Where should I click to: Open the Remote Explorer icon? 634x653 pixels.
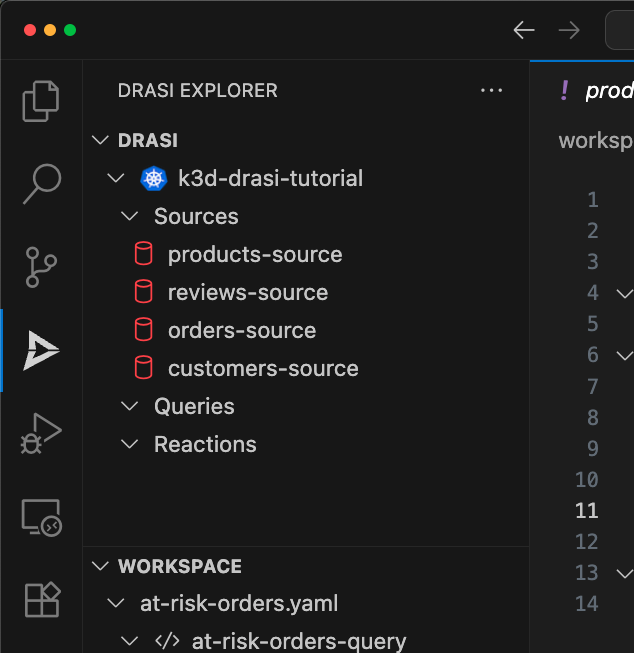(x=41, y=517)
